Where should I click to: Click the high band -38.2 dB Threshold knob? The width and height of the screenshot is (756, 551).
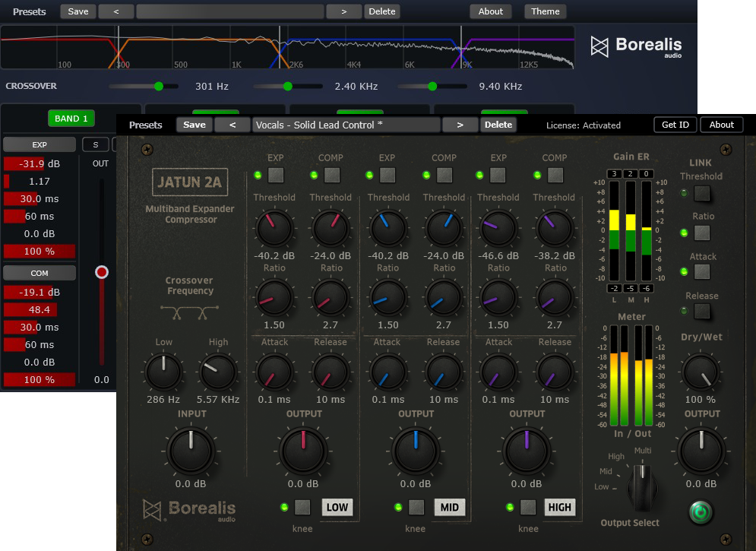coord(555,228)
